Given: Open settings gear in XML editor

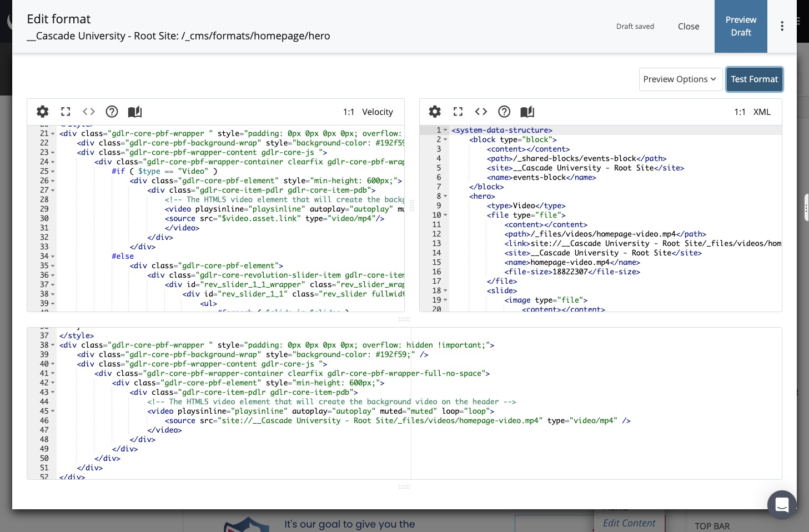Looking at the screenshot, I should point(435,112).
